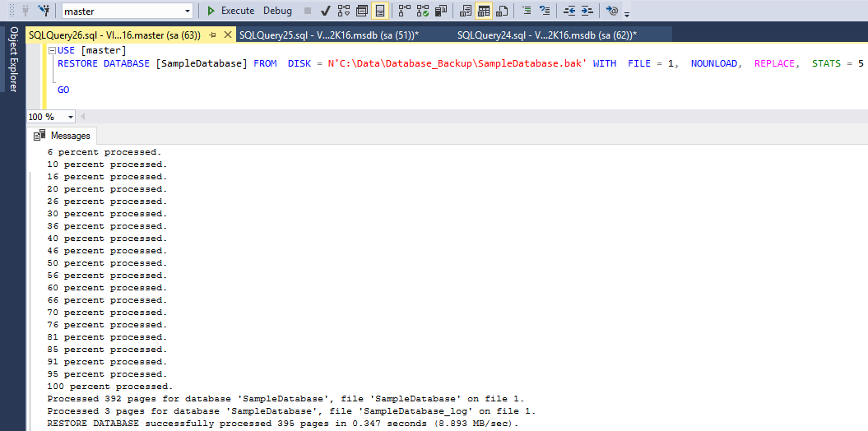Click the '81 percent processed.' message
868x431 pixels.
108,337
